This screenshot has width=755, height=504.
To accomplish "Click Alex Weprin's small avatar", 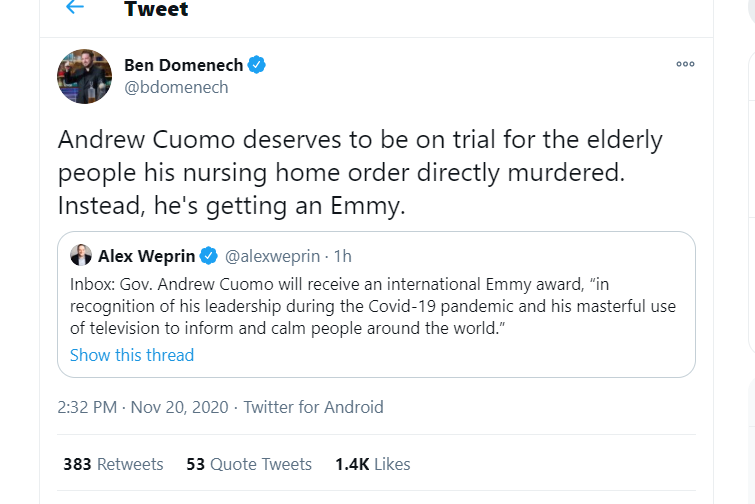I will 81,254.
